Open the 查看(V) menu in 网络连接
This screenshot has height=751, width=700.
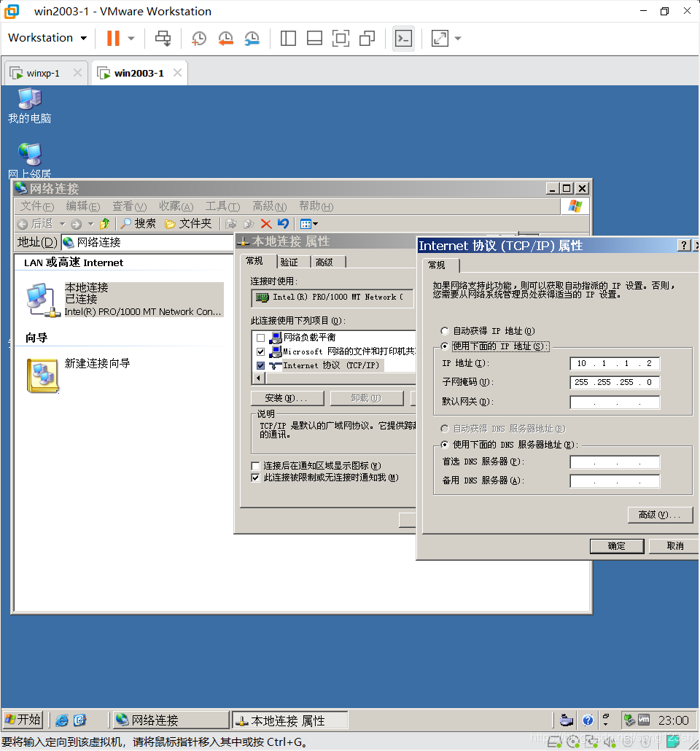coord(129,206)
